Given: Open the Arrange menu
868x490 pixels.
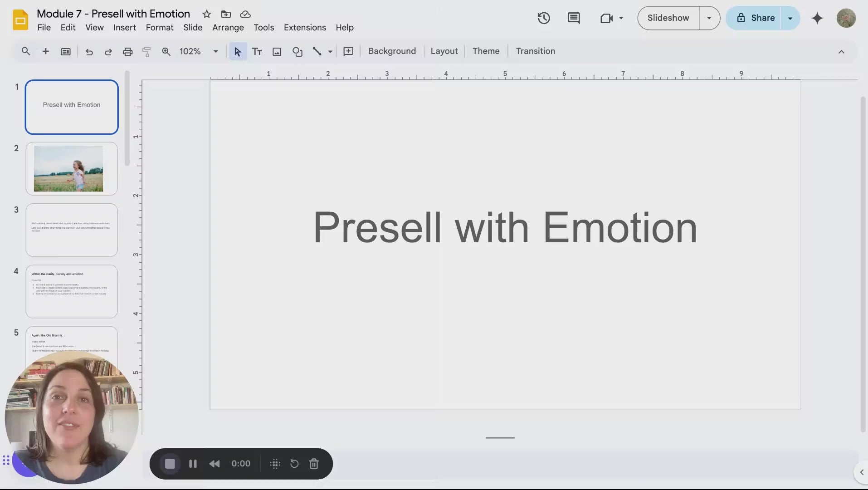Looking at the screenshot, I should click(228, 28).
